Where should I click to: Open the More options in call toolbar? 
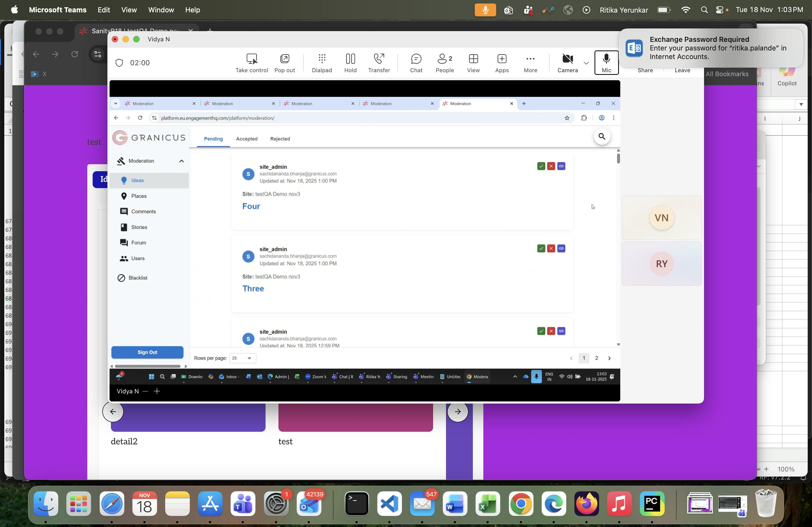click(x=530, y=59)
